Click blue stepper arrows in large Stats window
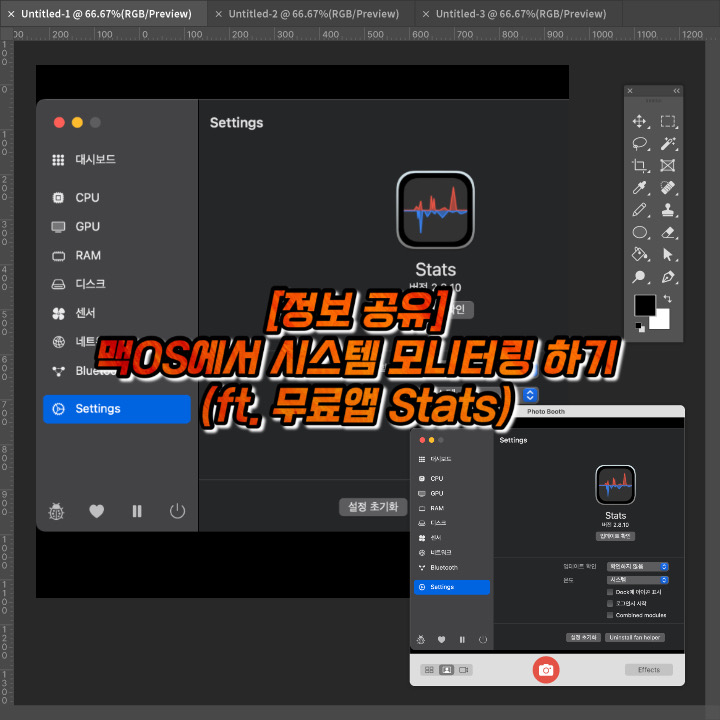Image resolution: width=720 pixels, height=720 pixels. (530, 395)
